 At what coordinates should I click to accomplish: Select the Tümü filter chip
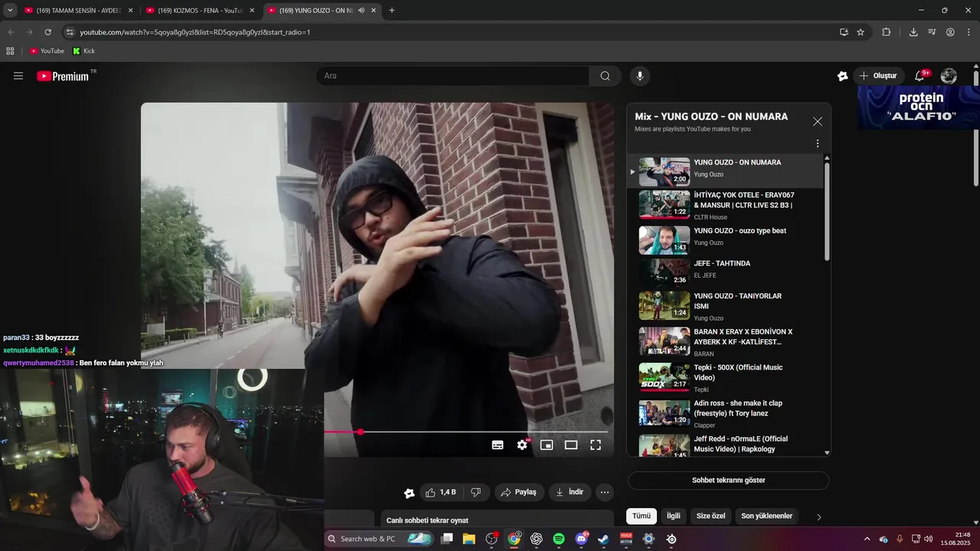642,516
